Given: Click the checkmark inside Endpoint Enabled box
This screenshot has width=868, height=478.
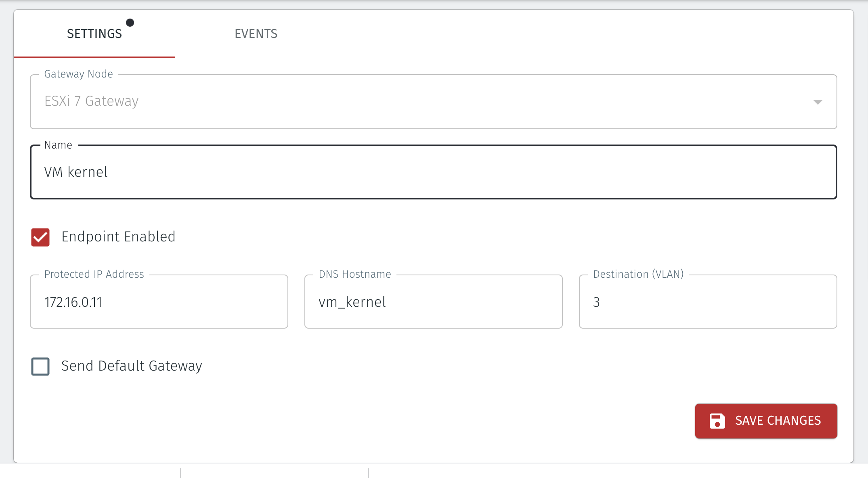Looking at the screenshot, I should (40, 237).
